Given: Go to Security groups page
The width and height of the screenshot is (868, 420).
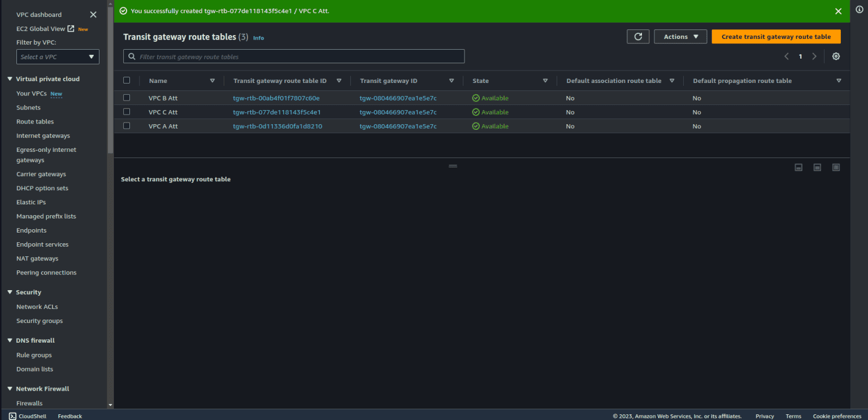Looking at the screenshot, I should (40, 321).
